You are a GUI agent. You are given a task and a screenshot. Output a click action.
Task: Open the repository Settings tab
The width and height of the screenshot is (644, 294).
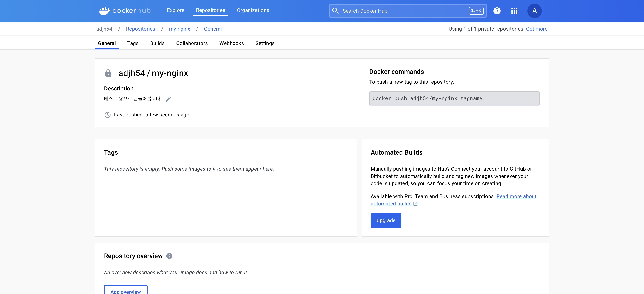(x=265, y=43)
